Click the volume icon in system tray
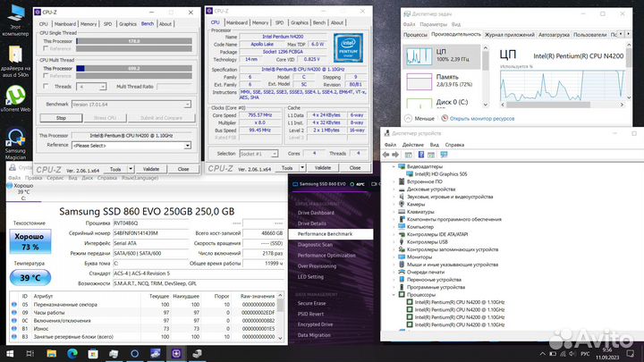 coord(572,354)
